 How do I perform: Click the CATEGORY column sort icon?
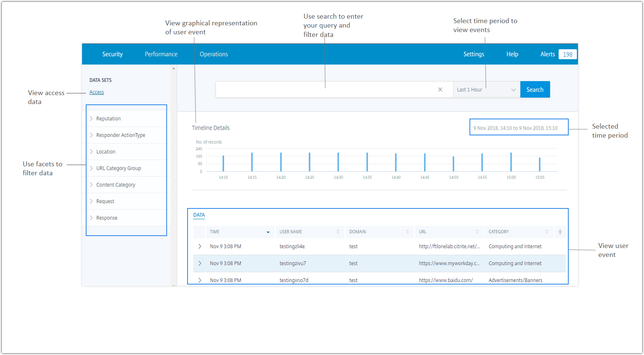pyautogui.click(x=547, y=232)
